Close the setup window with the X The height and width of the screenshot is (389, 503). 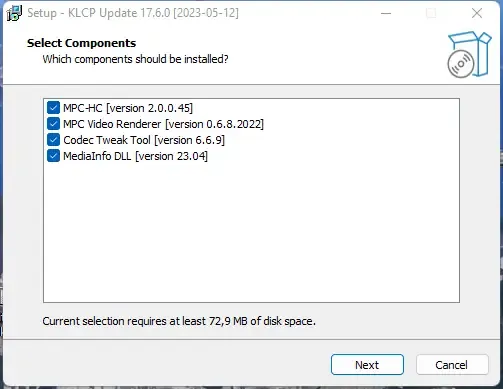(477, 13)
